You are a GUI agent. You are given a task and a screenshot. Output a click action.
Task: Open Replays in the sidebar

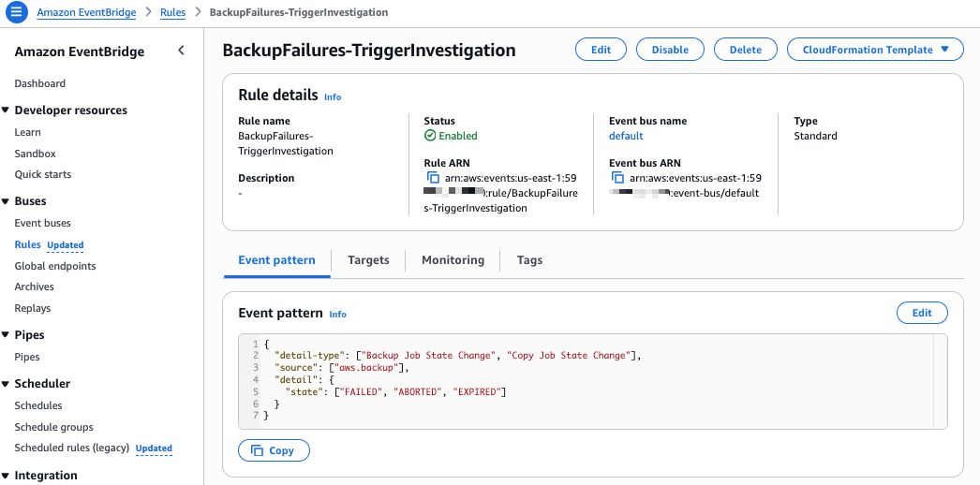tap(33, 308)
